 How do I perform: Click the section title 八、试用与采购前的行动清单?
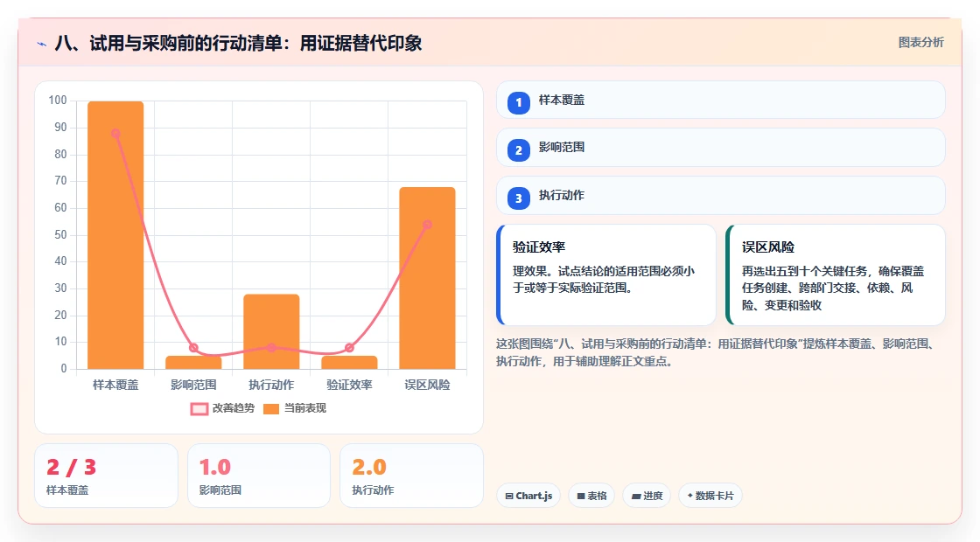(238, 43)
